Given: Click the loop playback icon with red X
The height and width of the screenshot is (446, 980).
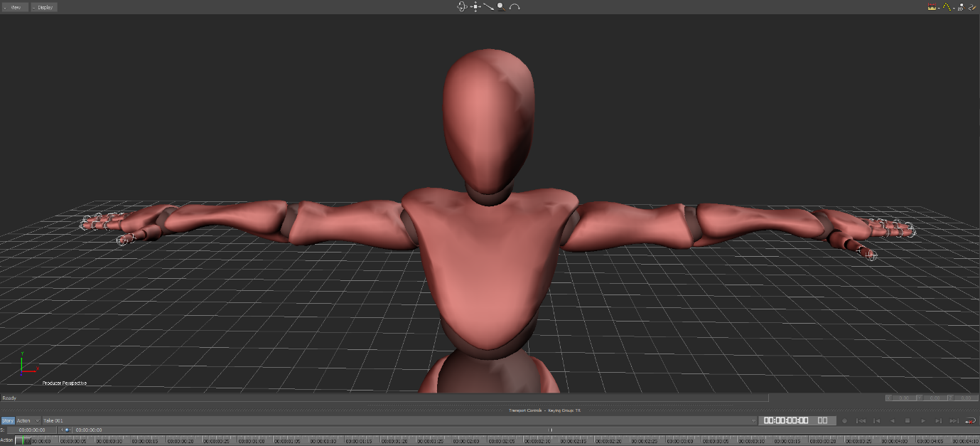Looking at the screenshot, I should 969,420.
